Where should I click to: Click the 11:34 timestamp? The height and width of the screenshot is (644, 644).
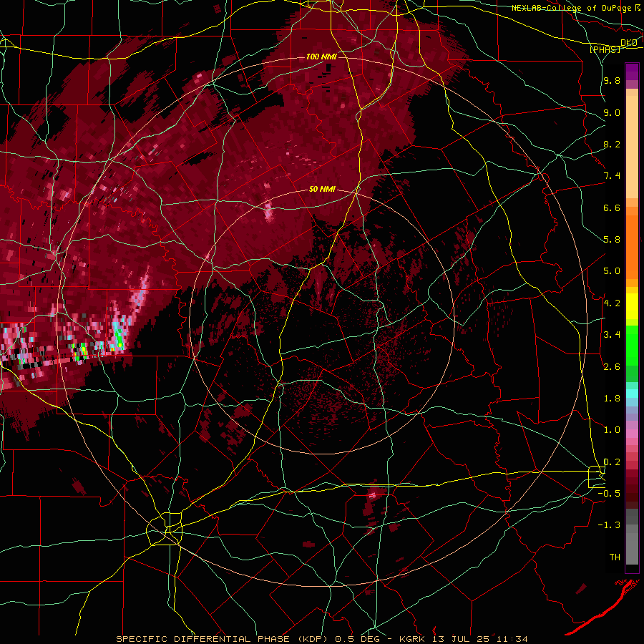pos(512,639)
